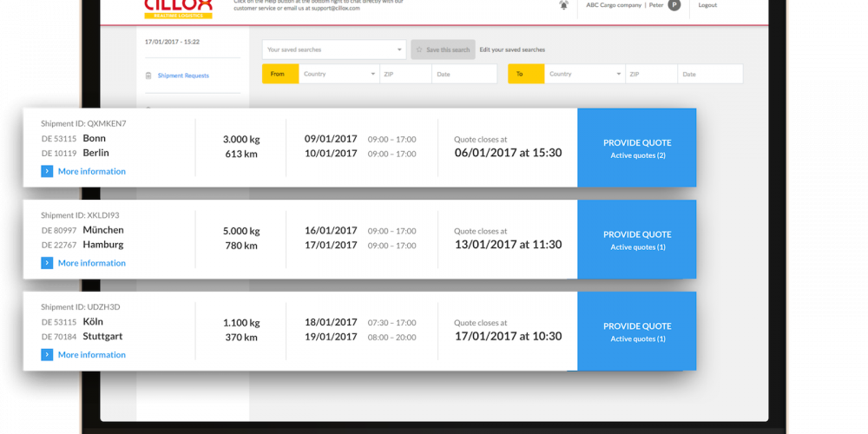
Task: Provide quote for shipment UDZH3D
Action: tap(637, 332)
